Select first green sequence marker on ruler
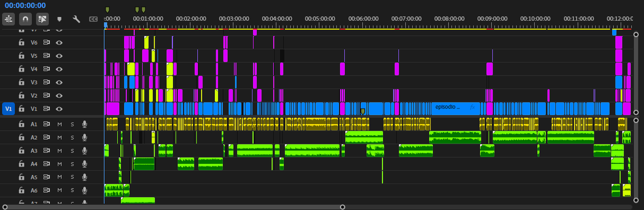The image size is (644, 210). click(x=107, y=10)
